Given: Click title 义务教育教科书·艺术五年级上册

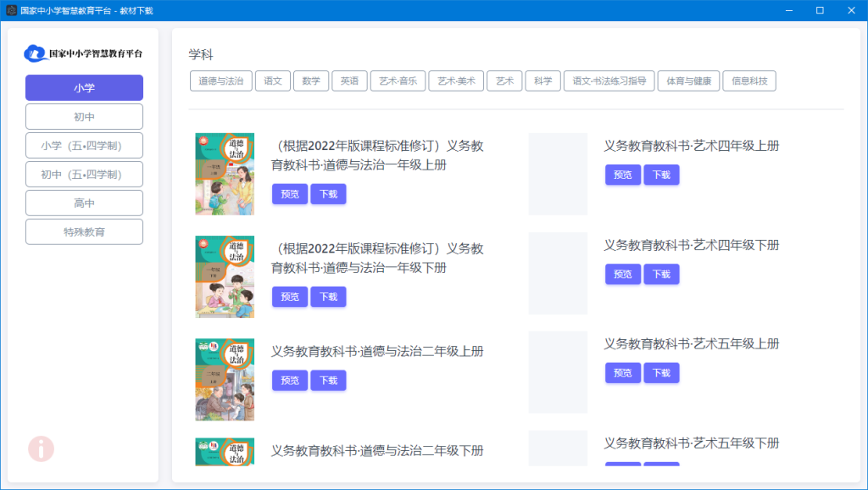Looking at the screenshot, I should [692, 344].
